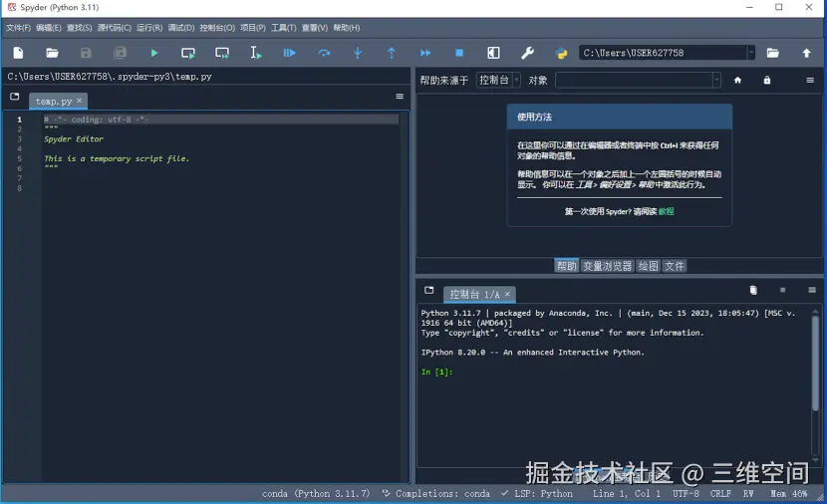The width and height of the screenshot is (827, 504).
Task: Switch to the 绘图 tab
Action: 649,266
